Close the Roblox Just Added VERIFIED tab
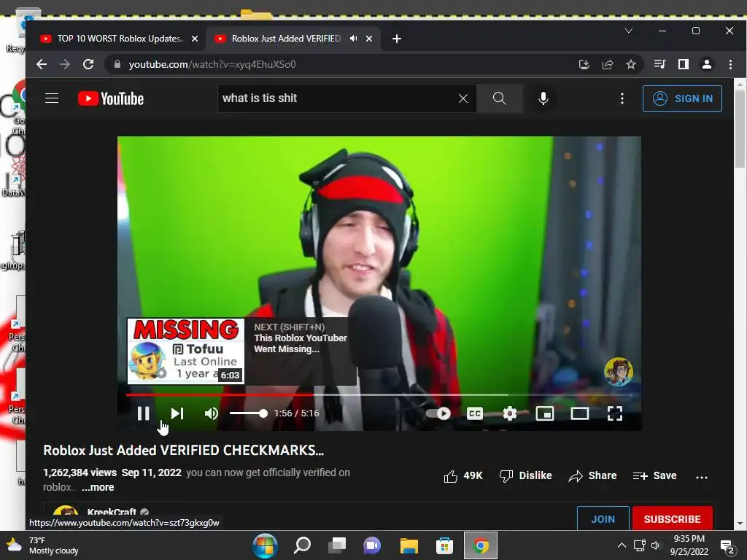The image size is (747, 560). [x=368, y=39]
